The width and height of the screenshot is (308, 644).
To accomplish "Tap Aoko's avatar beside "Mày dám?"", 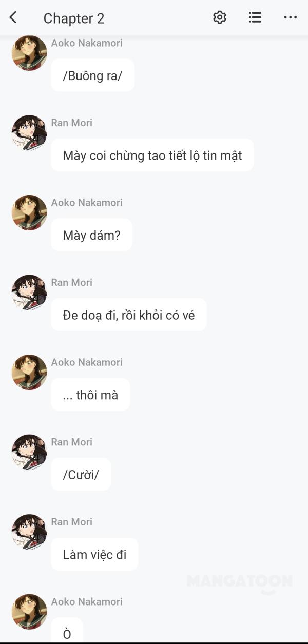I will 29,212.
